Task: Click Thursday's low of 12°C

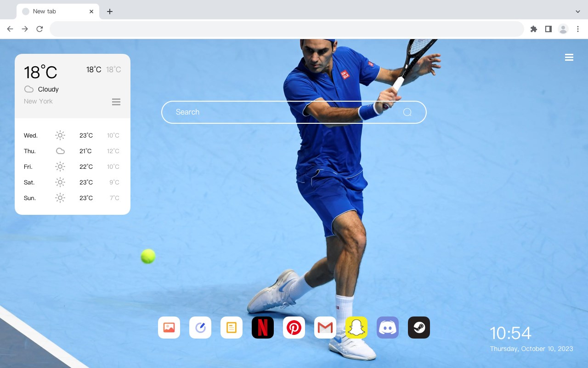Action: pyautogui.click(x=113, y=151)
